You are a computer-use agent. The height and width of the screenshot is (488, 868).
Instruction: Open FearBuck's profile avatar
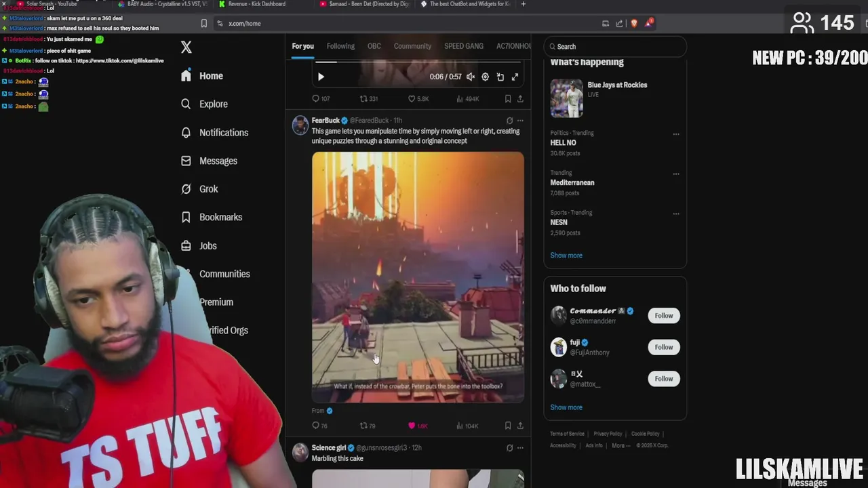tap(300, 125)
